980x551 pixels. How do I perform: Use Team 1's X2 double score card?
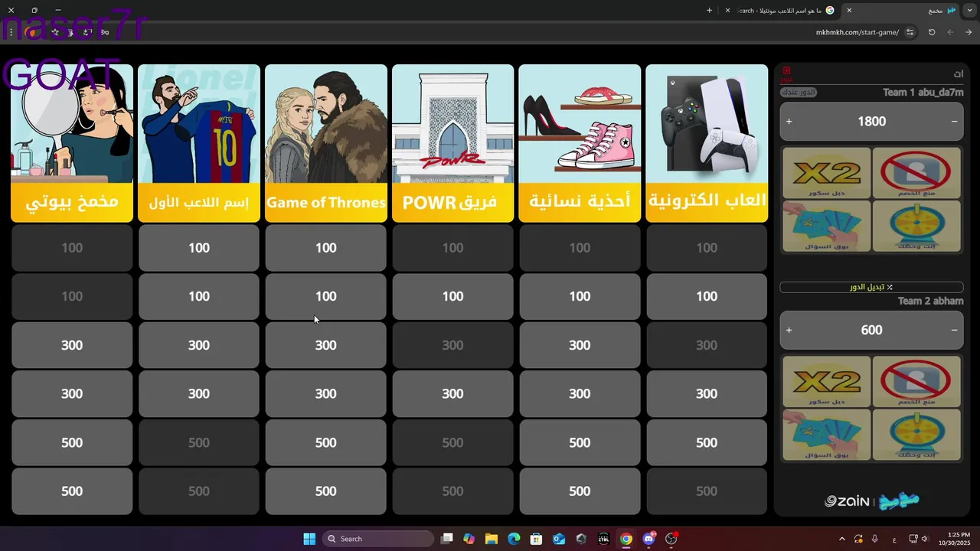pos(827,173)
